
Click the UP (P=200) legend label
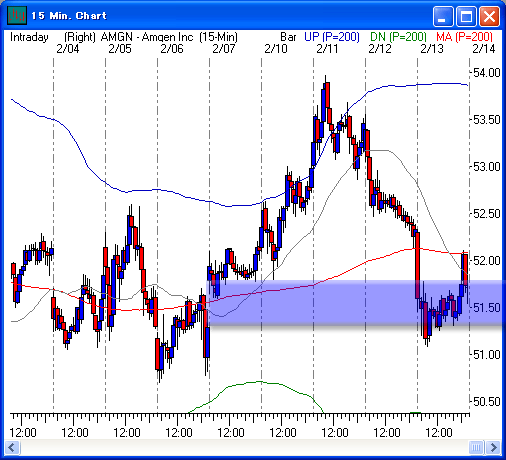[332, 37]
